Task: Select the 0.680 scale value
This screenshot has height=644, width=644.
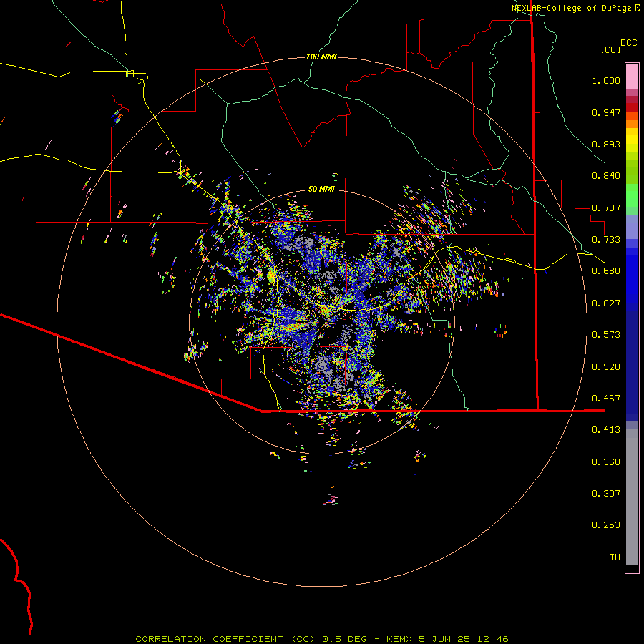Action: (606, 271)
